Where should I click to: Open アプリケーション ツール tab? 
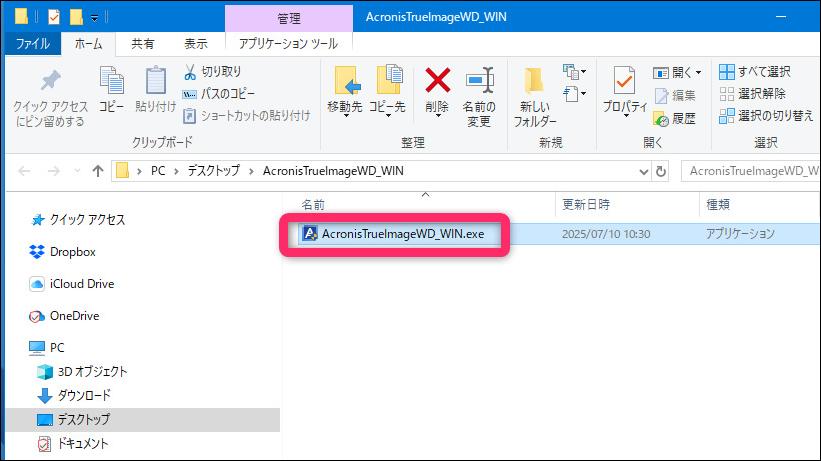tap(289, 43)
